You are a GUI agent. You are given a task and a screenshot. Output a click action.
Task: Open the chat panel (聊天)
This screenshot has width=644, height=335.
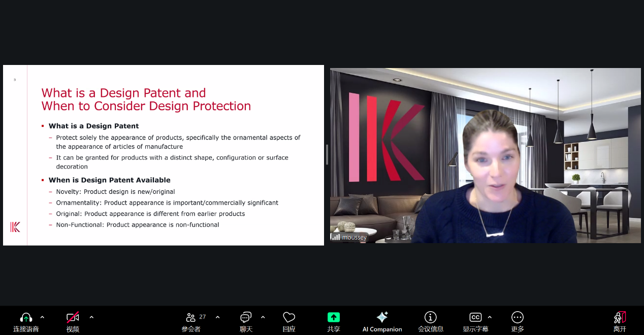(246, 318)
